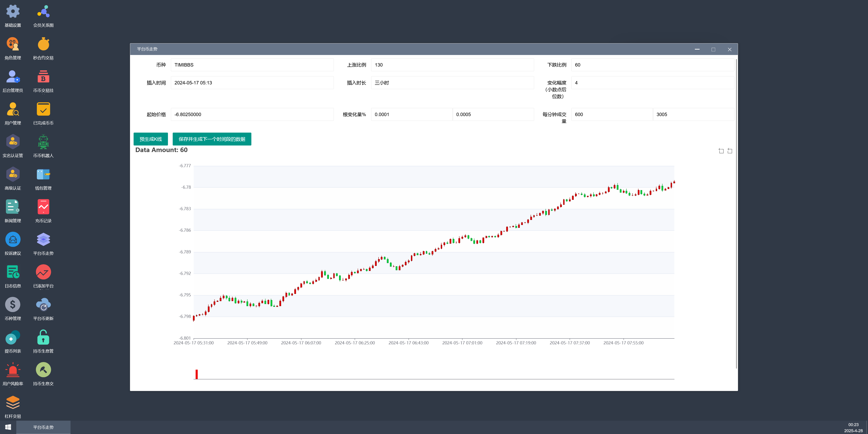Open 钱包管理 wallet icon

point(43,175)
